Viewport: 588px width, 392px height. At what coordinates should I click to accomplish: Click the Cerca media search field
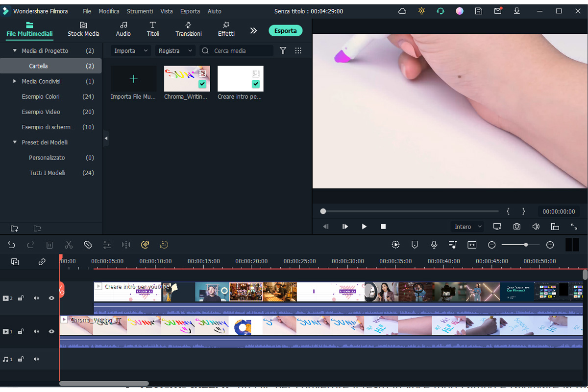[x=236, y=51]
